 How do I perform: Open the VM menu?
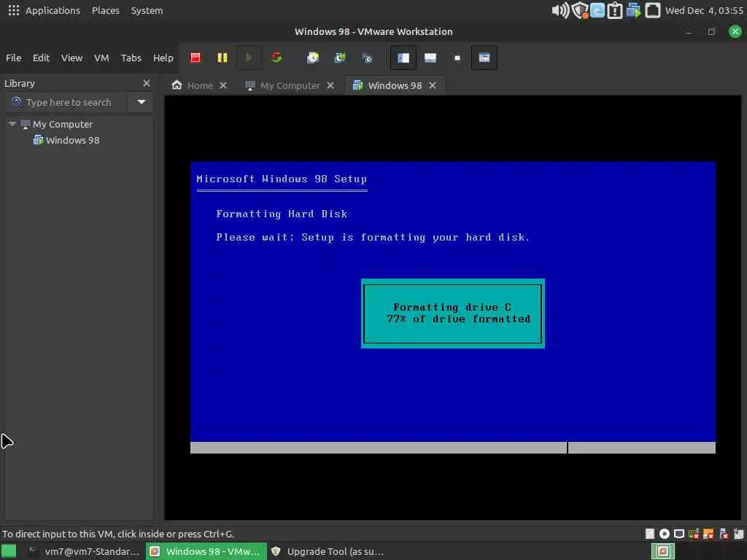pos(101,58)
